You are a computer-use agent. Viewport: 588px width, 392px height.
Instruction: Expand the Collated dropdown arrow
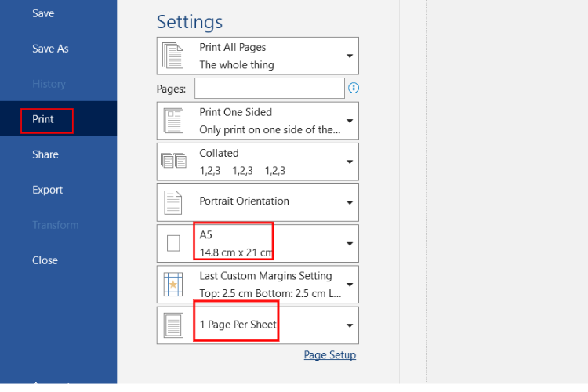coord(350,162)
